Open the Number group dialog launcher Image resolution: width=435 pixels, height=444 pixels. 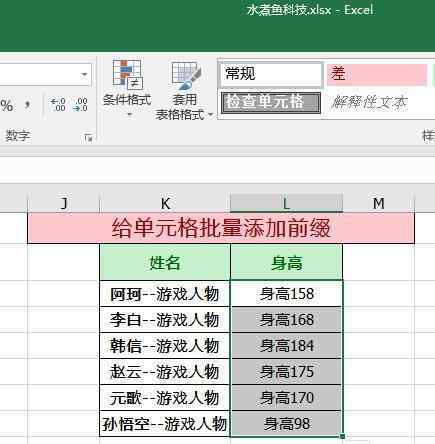click(88, 138)
